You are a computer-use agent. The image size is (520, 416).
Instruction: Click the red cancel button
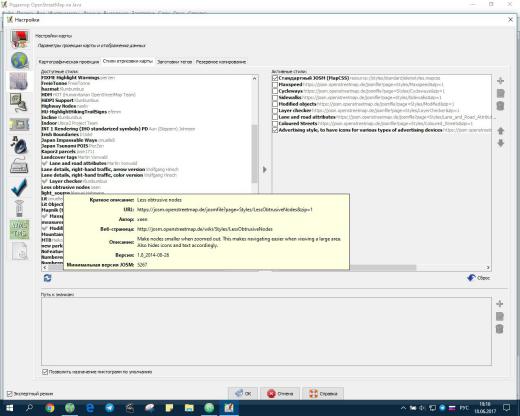(x=280, y=394)
